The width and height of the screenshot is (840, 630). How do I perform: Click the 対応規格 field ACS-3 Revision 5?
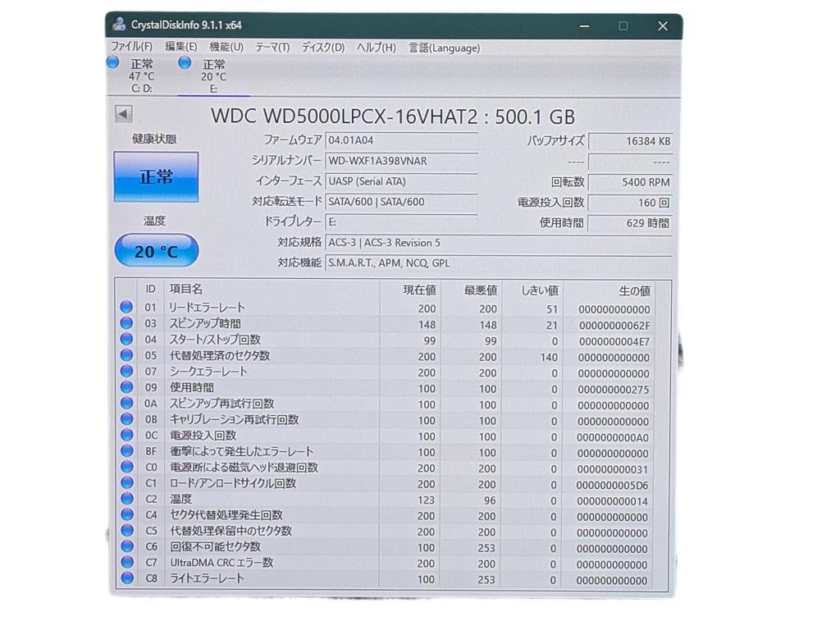498,243
